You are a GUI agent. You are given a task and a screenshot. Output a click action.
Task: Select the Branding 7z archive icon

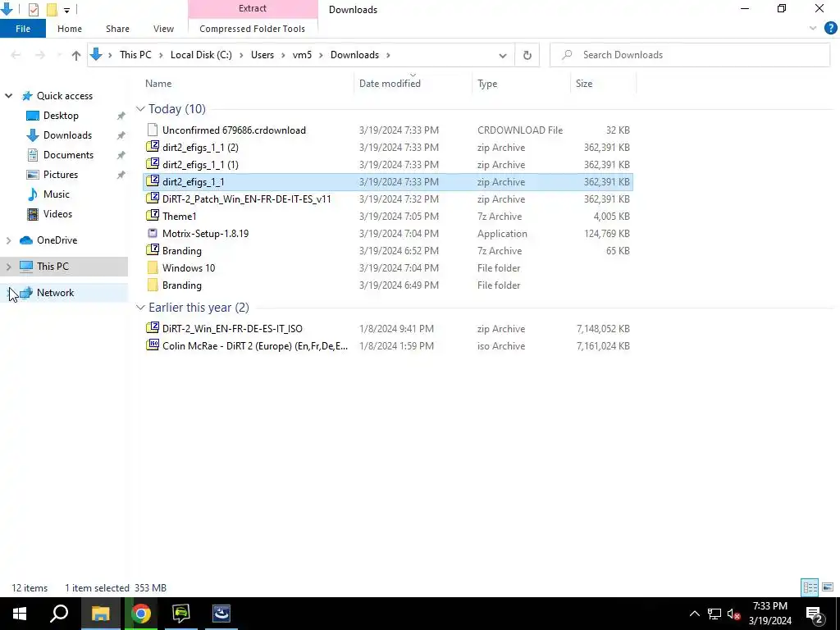click(x=153, y=250)
